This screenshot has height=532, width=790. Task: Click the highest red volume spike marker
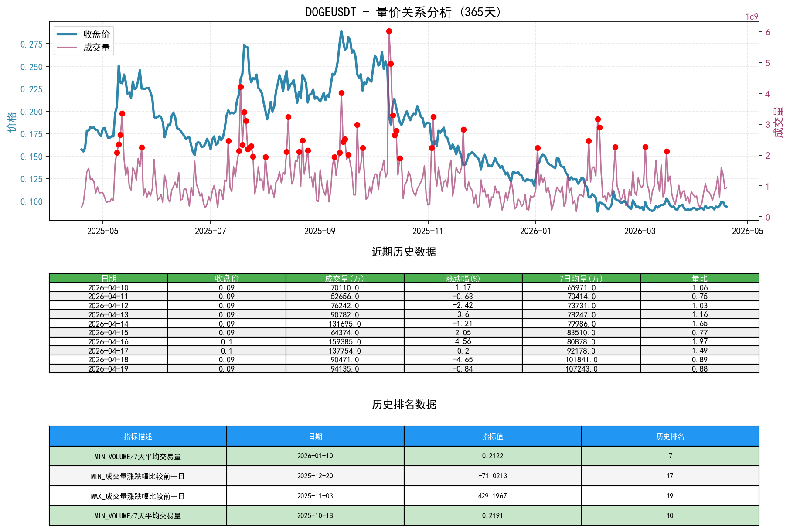click(389, 31)
